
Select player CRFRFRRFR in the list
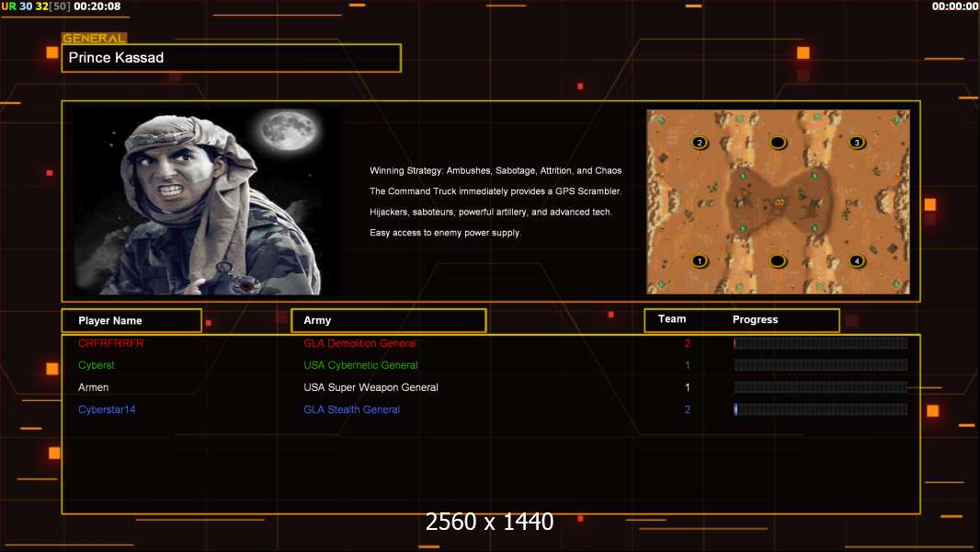click(x=110, y=343)
